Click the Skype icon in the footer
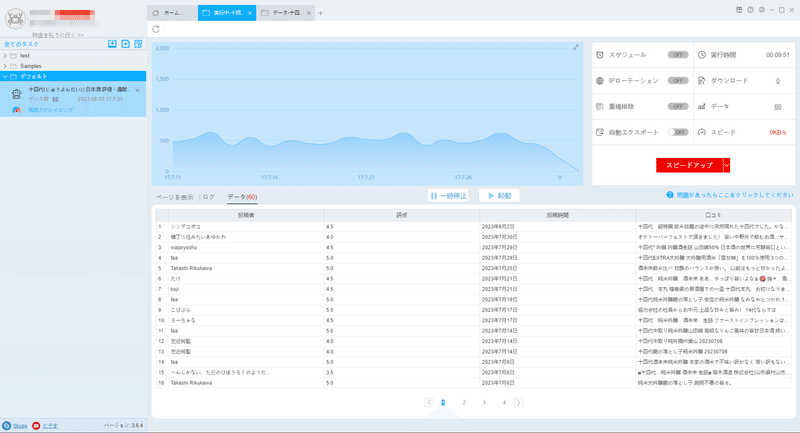Image resolution: width=800 pixels, height=433 pixels. coord(7,425)
